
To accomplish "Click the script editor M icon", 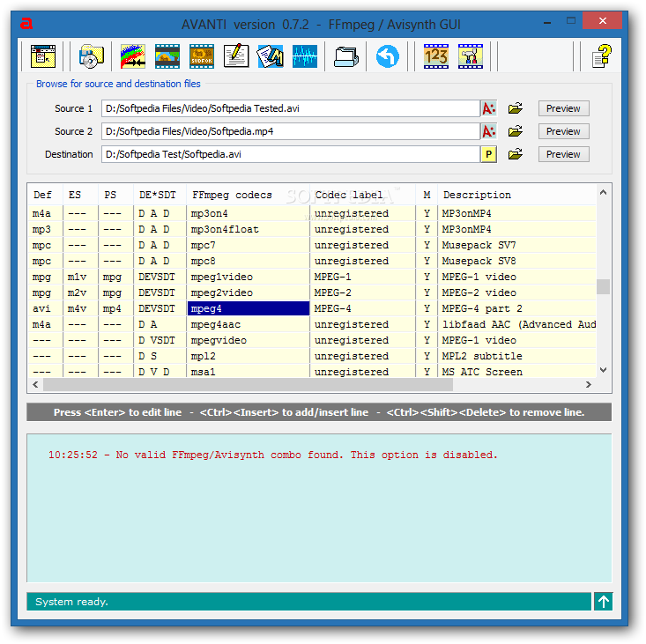I will [271, 56].
